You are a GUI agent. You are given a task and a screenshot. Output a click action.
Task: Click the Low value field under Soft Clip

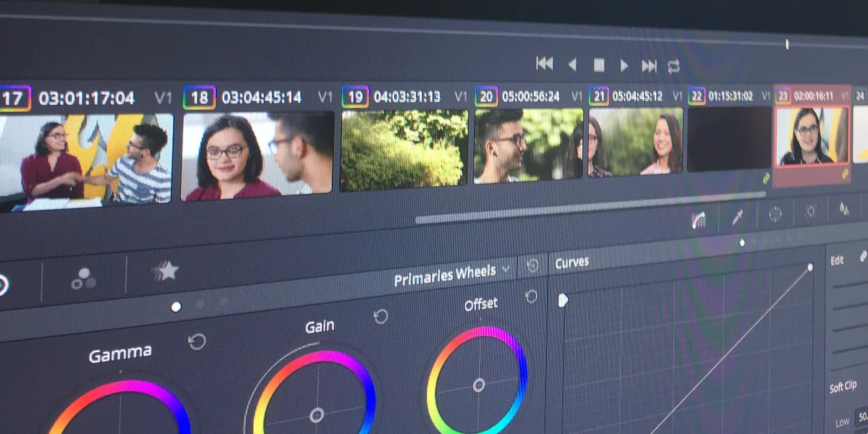[x=862, y=418]
